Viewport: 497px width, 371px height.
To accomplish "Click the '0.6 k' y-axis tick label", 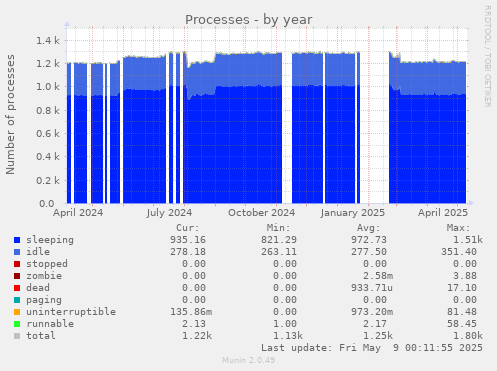I will [48, 134].
